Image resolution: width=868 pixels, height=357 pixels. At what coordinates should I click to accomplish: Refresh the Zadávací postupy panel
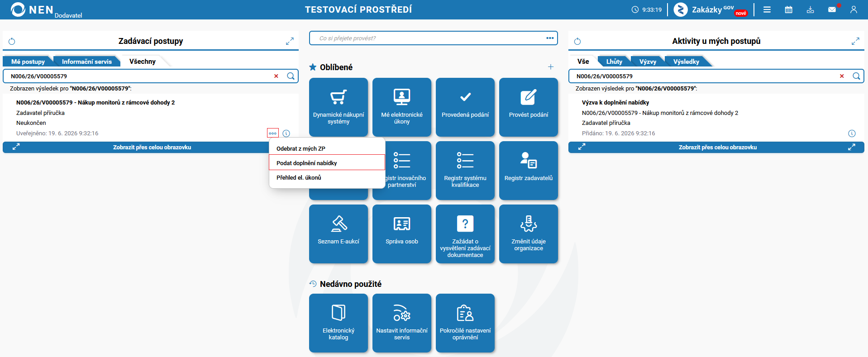tap(12, 42)
